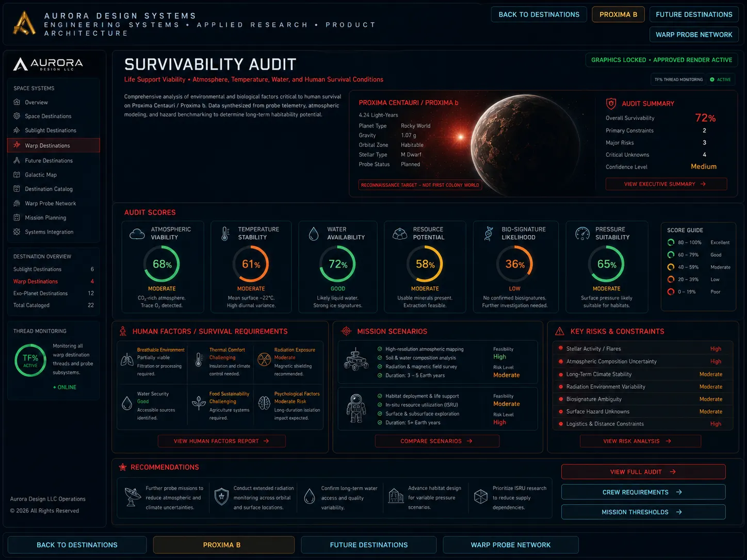Click the bottom Back to Destinations button

[77, 545]
